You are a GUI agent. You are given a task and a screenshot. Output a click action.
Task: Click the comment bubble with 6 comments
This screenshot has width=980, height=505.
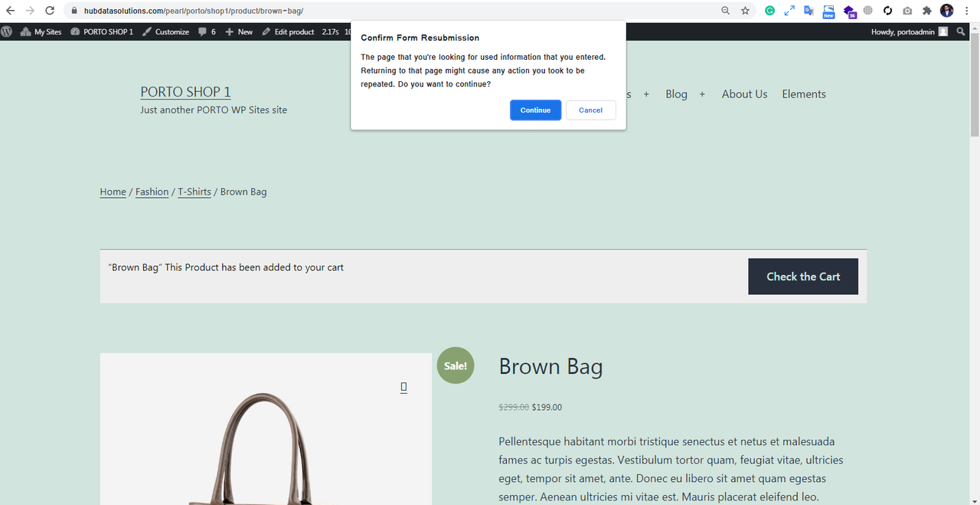[207, 31]
